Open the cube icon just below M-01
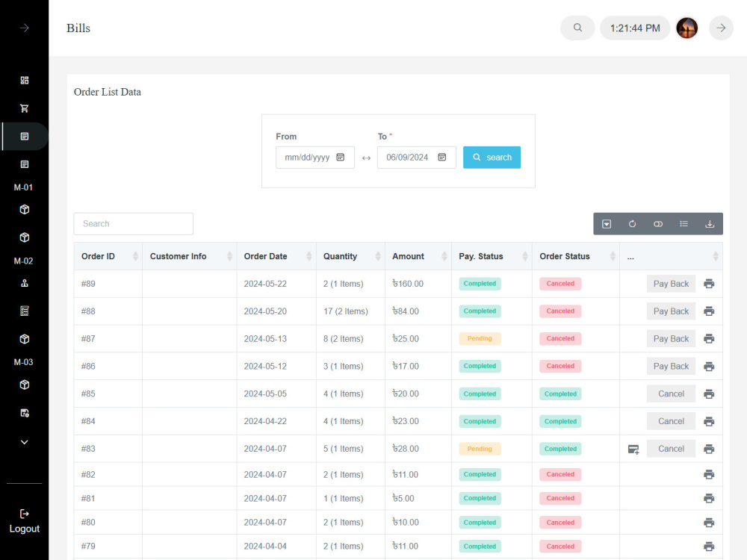747x560 pixels. pyautogui.click(x=25, y=210)
